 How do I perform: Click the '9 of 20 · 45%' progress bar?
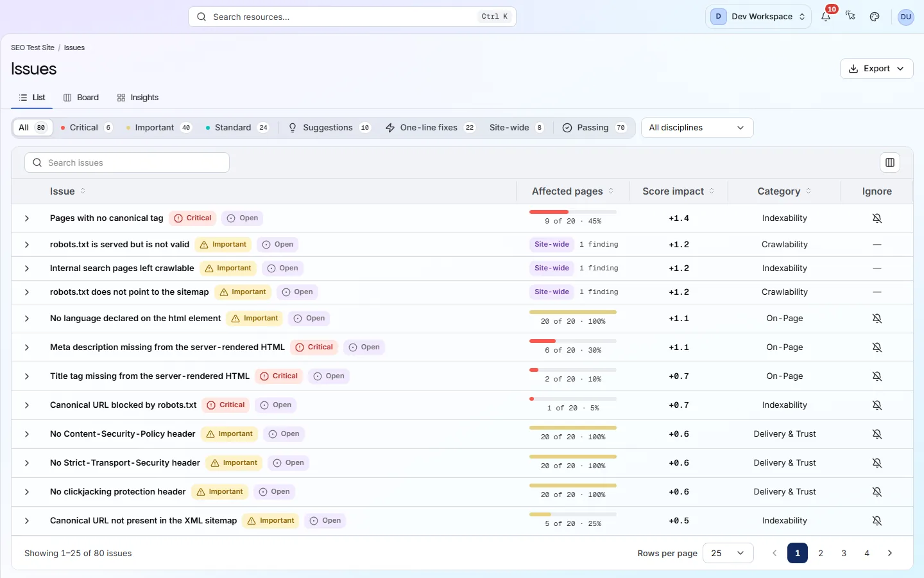(573, 212)
